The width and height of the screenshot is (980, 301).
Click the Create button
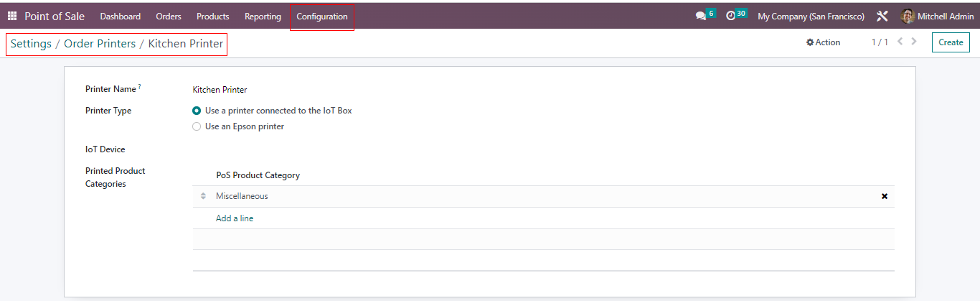tap(951, 42)
